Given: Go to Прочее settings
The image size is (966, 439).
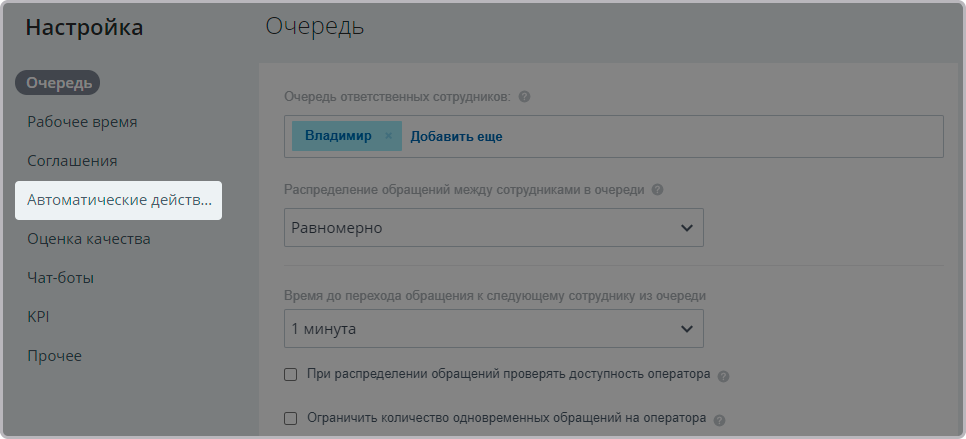Looking at the screenshot, I should 54,356.
